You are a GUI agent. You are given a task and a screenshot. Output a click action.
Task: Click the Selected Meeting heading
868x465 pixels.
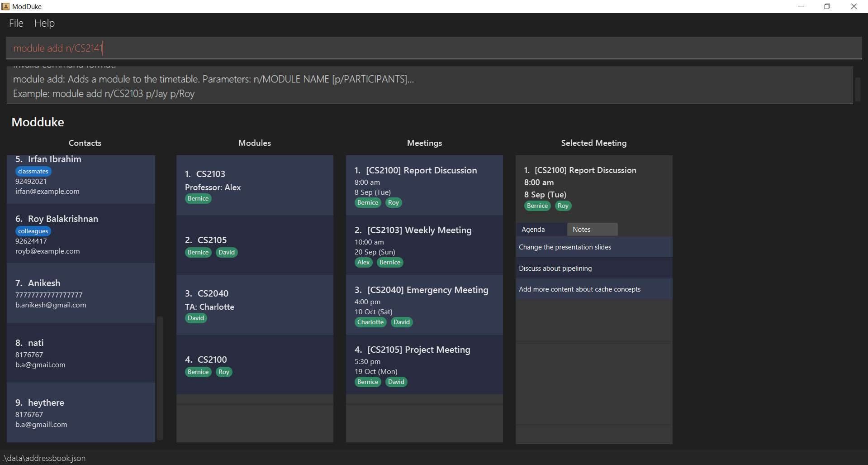pyautogui.click(x=594, y=143)
